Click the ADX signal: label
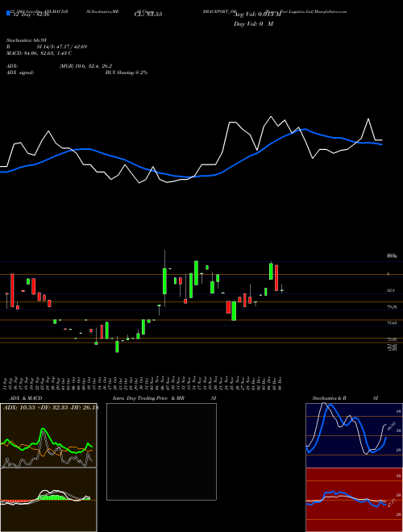The height and width of the screenshot is (532, 403). [20, 73]
